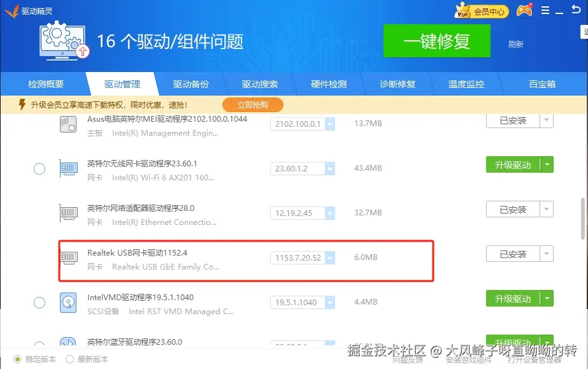
Task: Click the back arrow icon top right
Action: [575, 10]
